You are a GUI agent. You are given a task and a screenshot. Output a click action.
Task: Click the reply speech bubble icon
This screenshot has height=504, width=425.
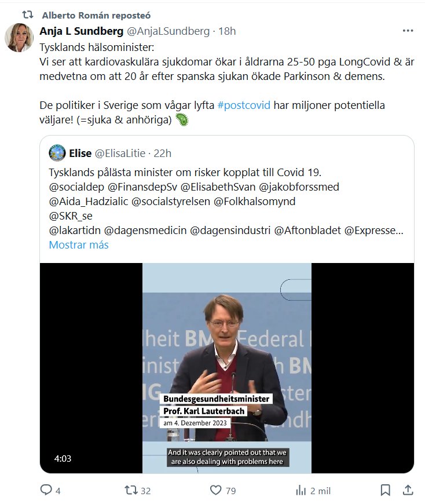46,490
